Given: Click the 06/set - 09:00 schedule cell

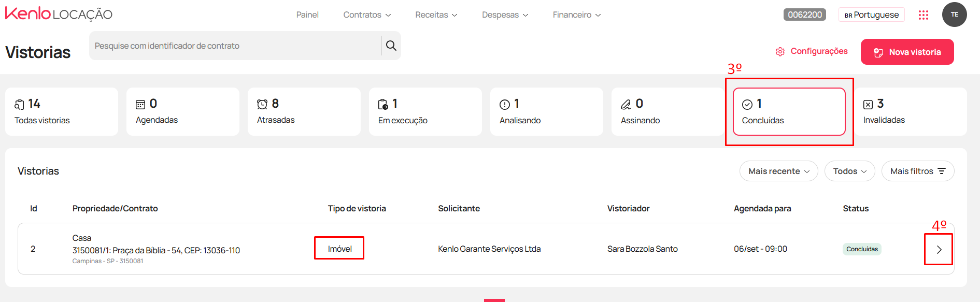Looking at the screenshot, I should (x=760, y=249).
